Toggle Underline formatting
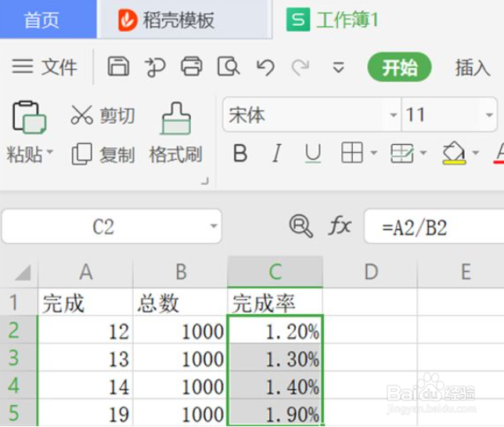 pos(313,153)
